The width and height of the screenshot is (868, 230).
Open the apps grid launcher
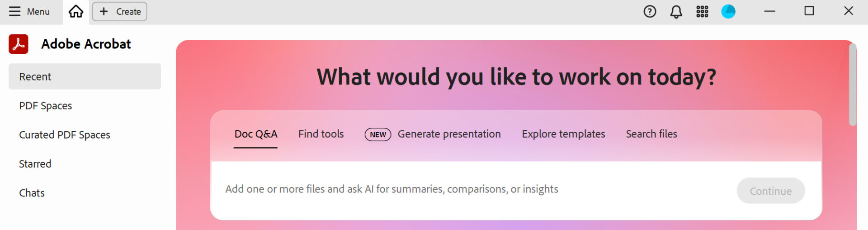pos(702,11)
